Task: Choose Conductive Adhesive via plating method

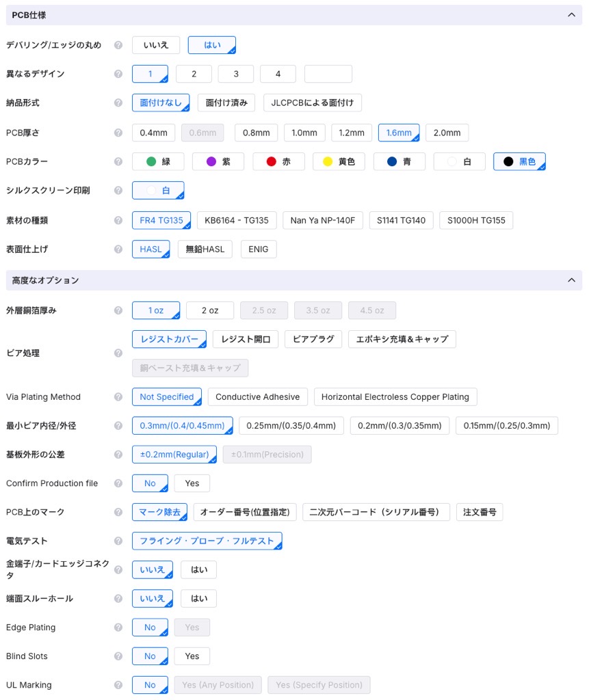Action: [257, 397]
